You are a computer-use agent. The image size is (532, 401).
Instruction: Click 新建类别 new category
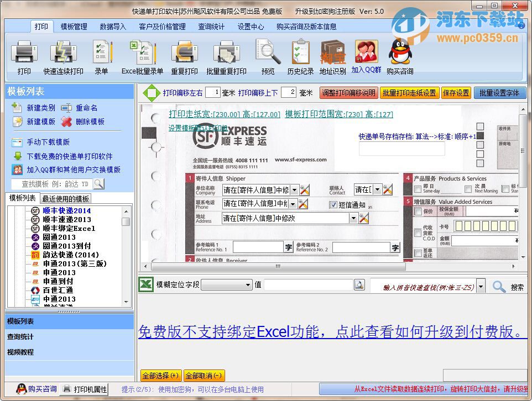pyautogui.click(x=33, y=108)
